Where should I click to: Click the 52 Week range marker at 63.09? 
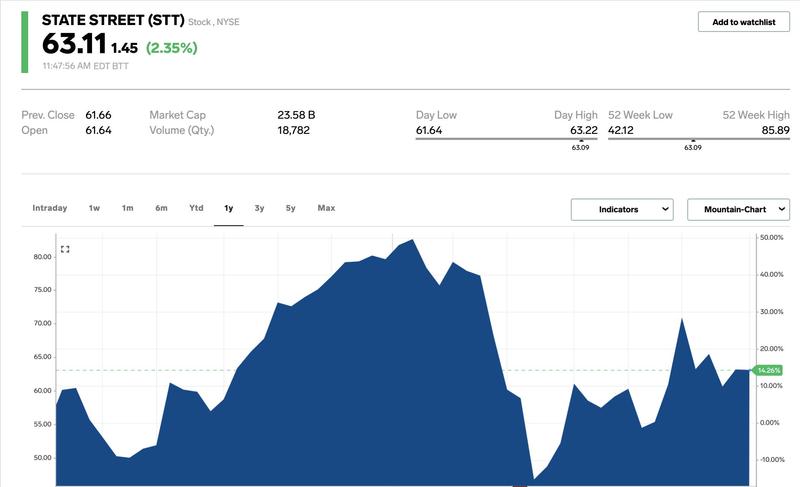[693, 146]
